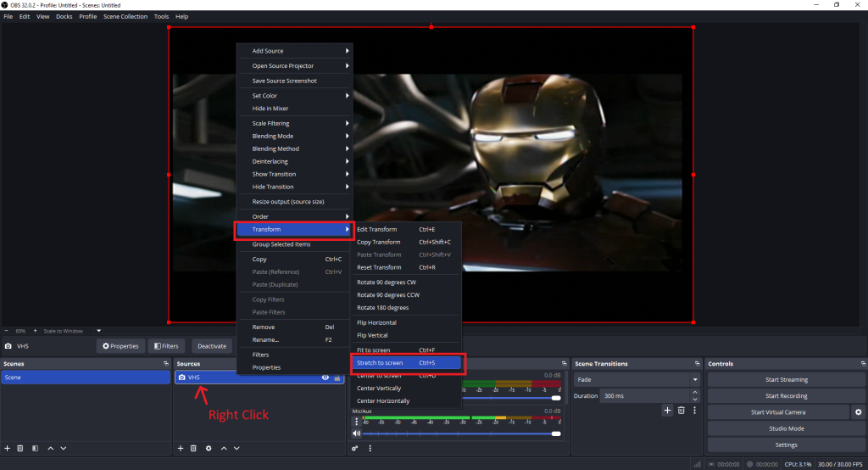The height and width of the screenshot is (470, 868).
Task: Click the Deactivate button
Action: 212,346
